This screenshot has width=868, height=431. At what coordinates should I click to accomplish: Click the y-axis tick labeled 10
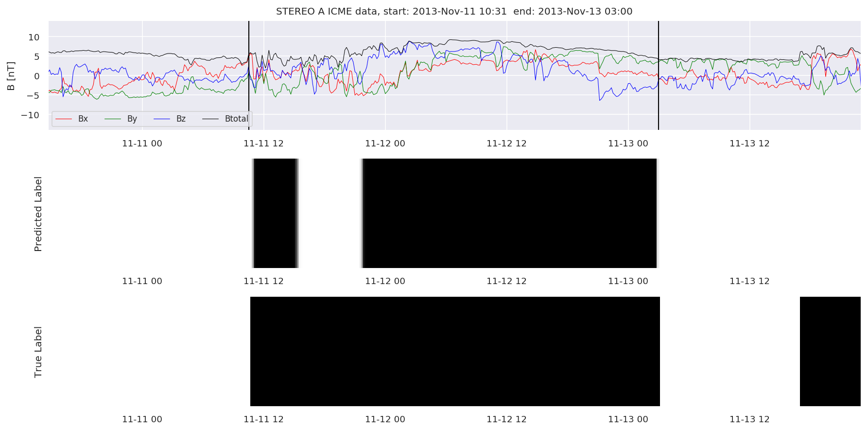pos(34,37)
